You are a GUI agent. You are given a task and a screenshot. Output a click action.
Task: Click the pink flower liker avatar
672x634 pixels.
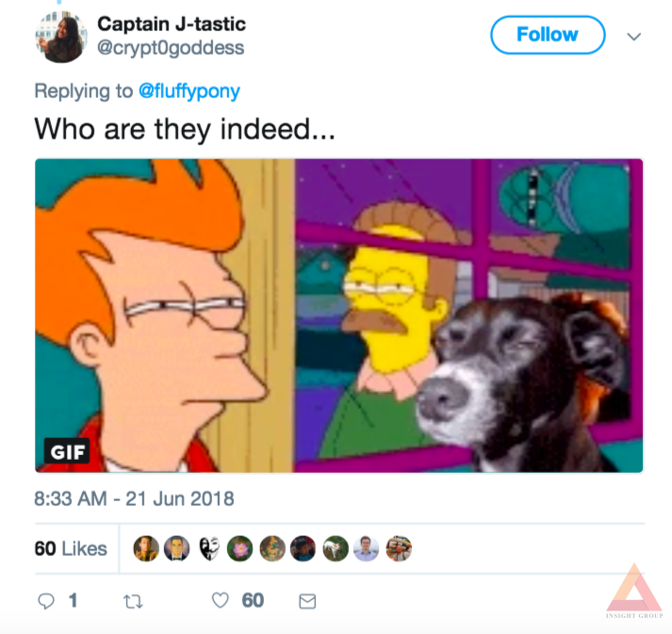click(x=240, y=548)
